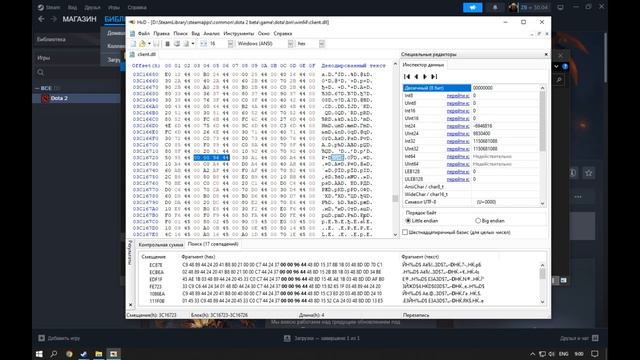Close the Специальные редакторы panel

pyautogui.click(x=546, y=54)
